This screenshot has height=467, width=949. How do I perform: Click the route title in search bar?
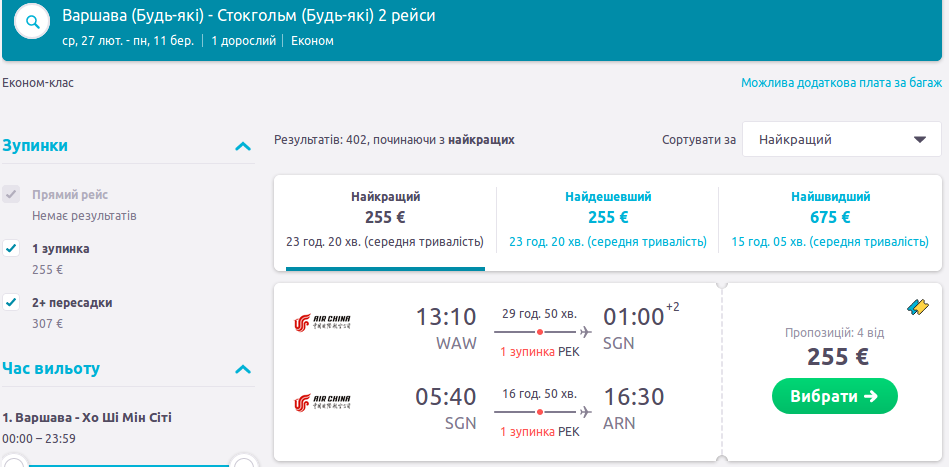(x=249, y=17)
